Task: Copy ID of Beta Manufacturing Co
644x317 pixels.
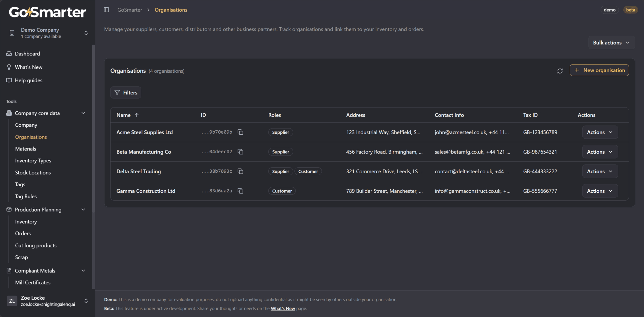Action: click(240, 152)
